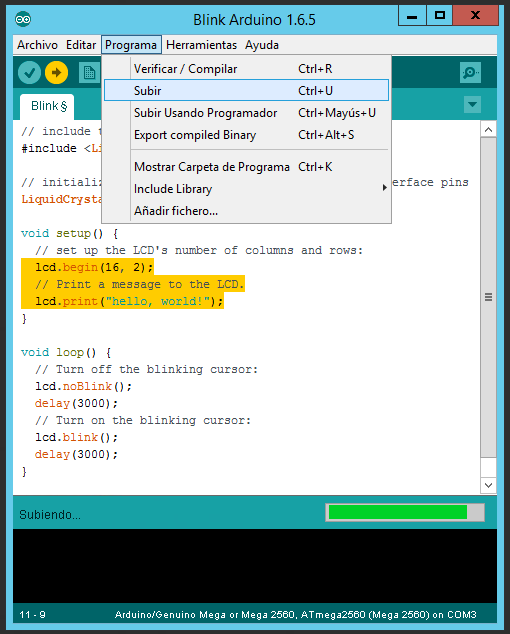Open the Serial Monitor magnifier icon

click(470, 73)
